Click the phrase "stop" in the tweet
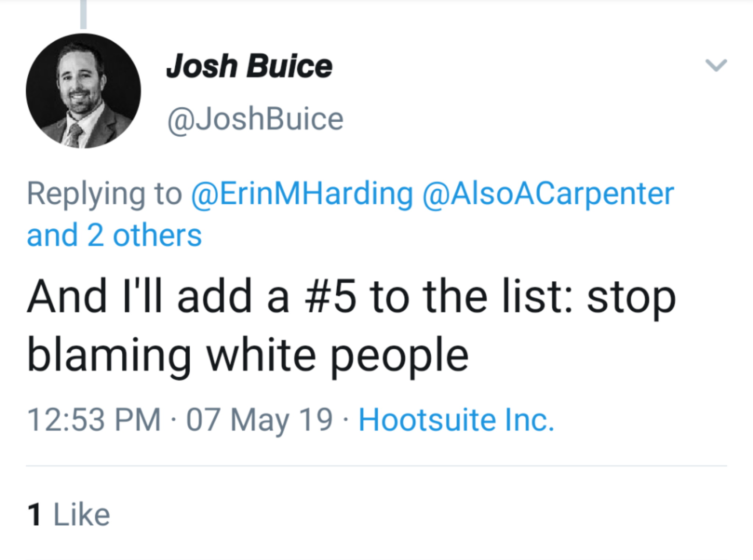This screenshot has width=753, height=560. coord(631,297)
